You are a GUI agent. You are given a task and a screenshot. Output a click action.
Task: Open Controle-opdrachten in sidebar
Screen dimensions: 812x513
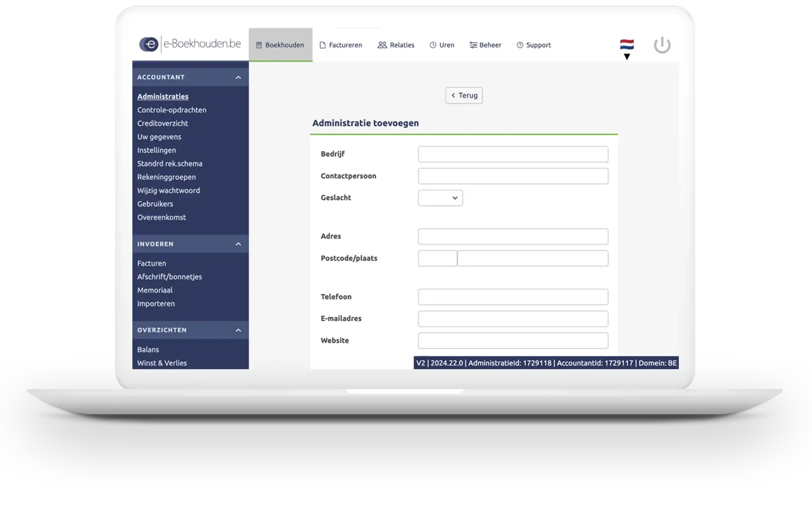172,110
